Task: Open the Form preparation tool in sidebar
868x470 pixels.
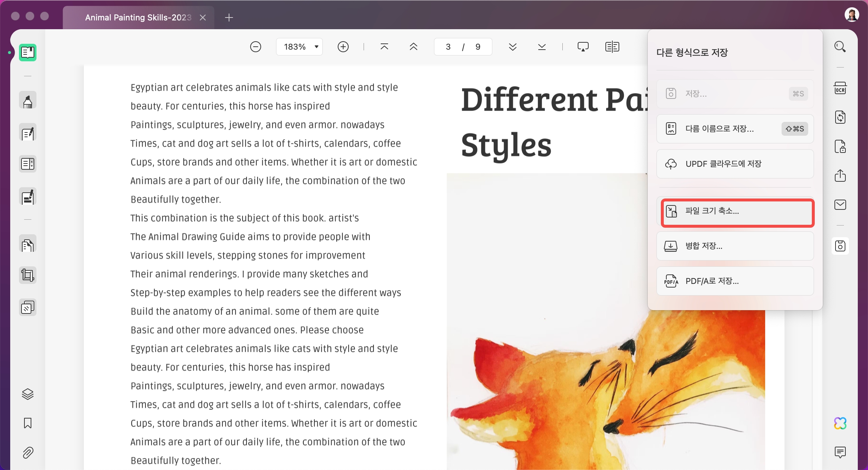Action: coord(28,164)
